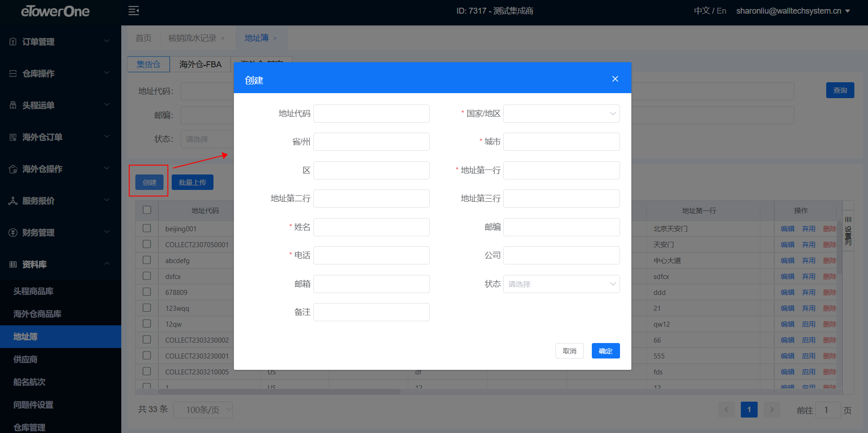Viewport: 868px width, 433px height.
Task: Close the 地址簿 tab
Action: 275,39
